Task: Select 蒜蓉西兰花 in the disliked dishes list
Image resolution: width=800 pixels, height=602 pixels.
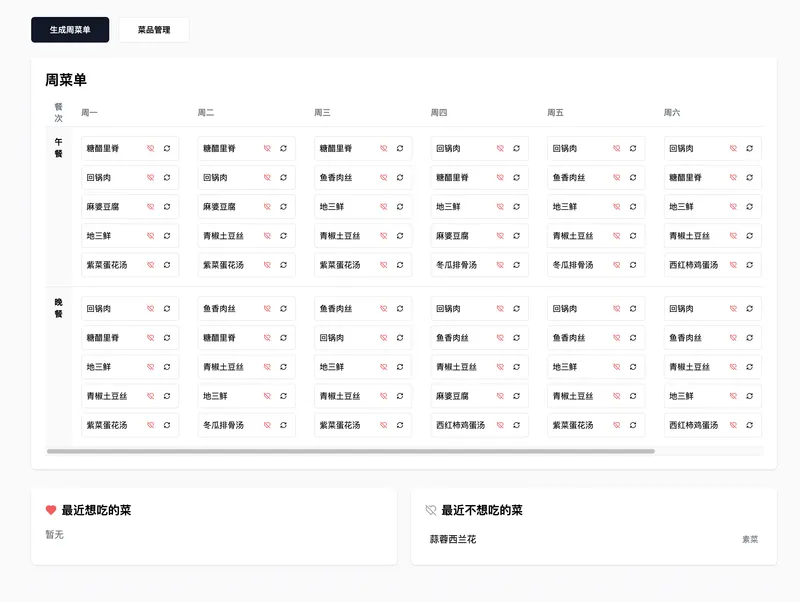Action: point(453,539)
